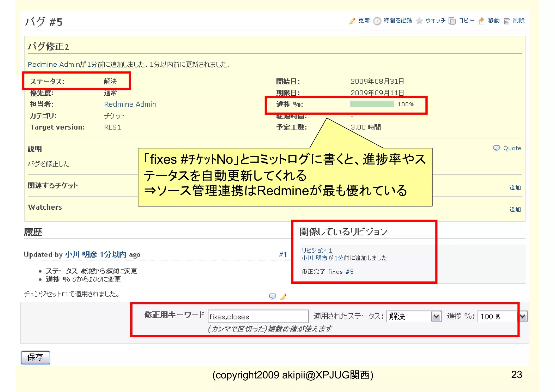Click the 削除 trash icon
This screenshot has height=392, width=555.
point(506,21)
